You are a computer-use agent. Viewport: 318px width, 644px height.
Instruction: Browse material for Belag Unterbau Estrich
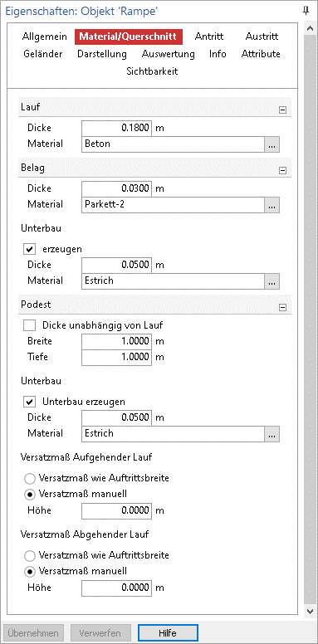coord(272,281)
